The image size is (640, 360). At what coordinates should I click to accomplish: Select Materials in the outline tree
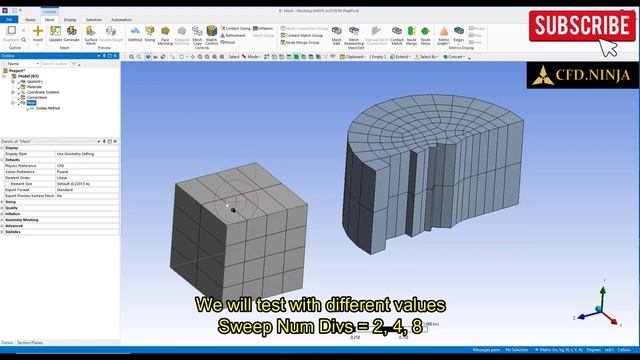tap(34, 87)
